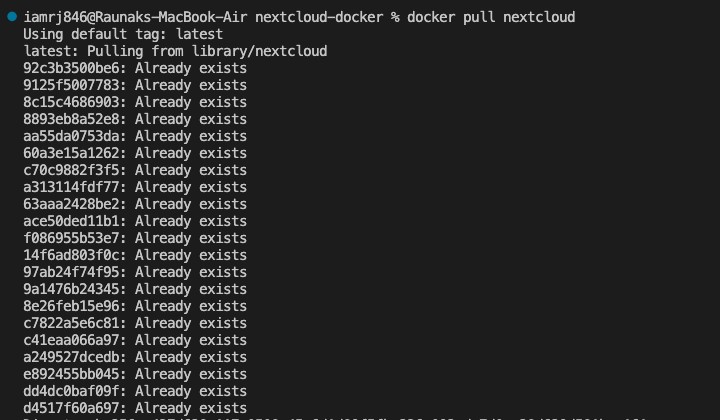Viewport: 720px width, 420px height.
Task: Click layer hash 9125f5007783
Action: tap(74, 85)
